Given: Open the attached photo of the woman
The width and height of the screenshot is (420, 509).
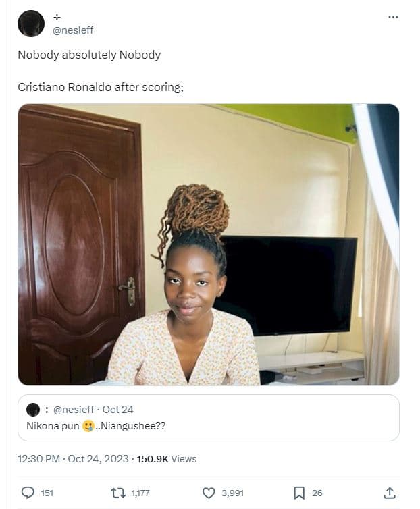Looking at the screenshot, I should (208, 244).
